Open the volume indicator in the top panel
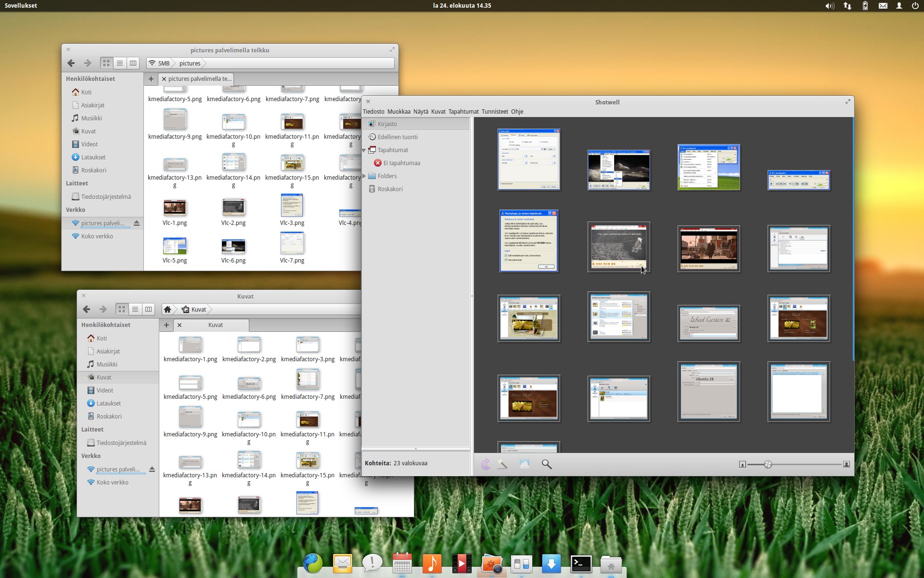This screenshot has height=578, width=924. pyautogui.click(x=830, y=6)
